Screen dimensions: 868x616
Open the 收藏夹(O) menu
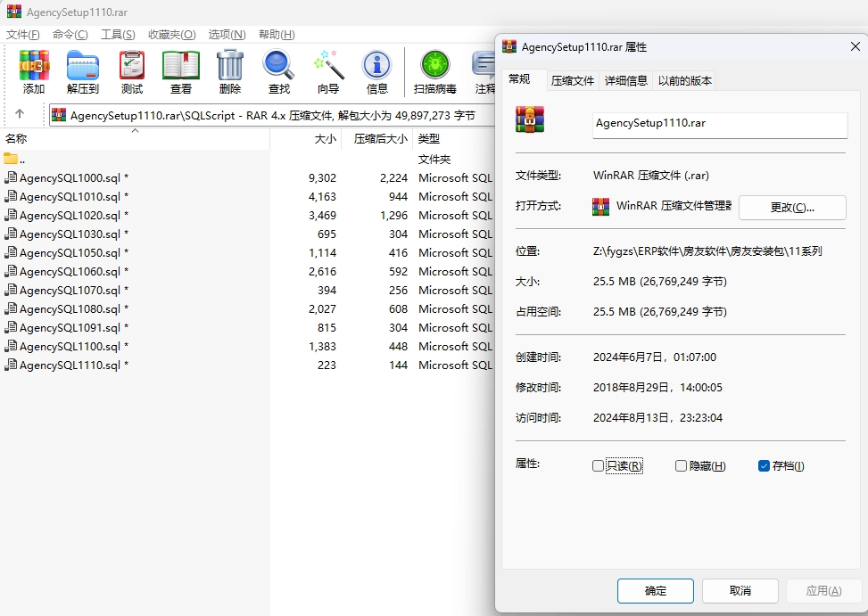click(171, 34)
